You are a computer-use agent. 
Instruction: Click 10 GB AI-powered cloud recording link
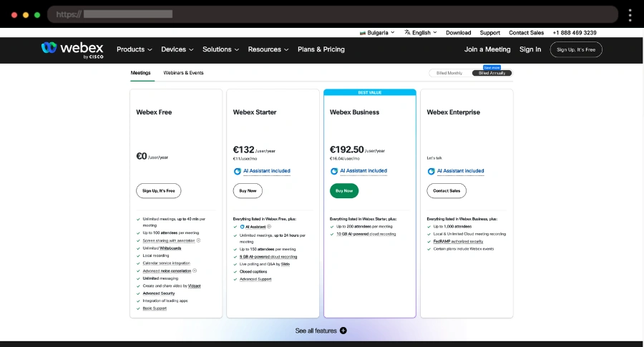point(366,234)
